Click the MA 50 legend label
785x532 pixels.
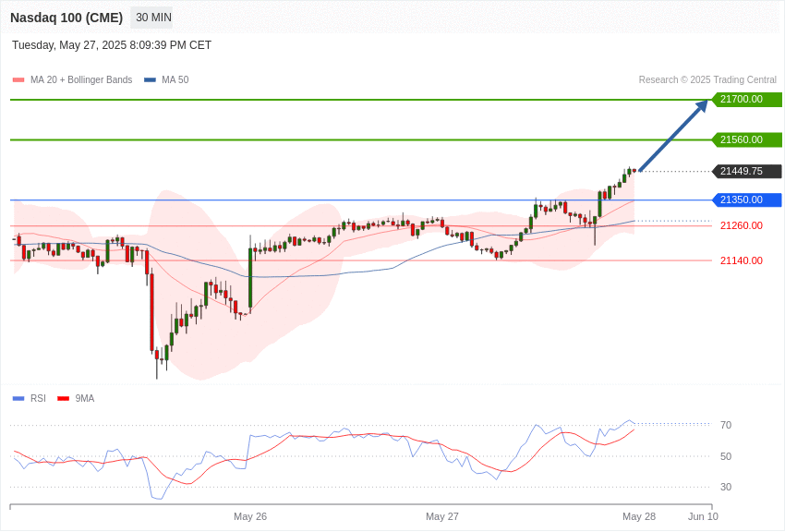tap(175, 79)
